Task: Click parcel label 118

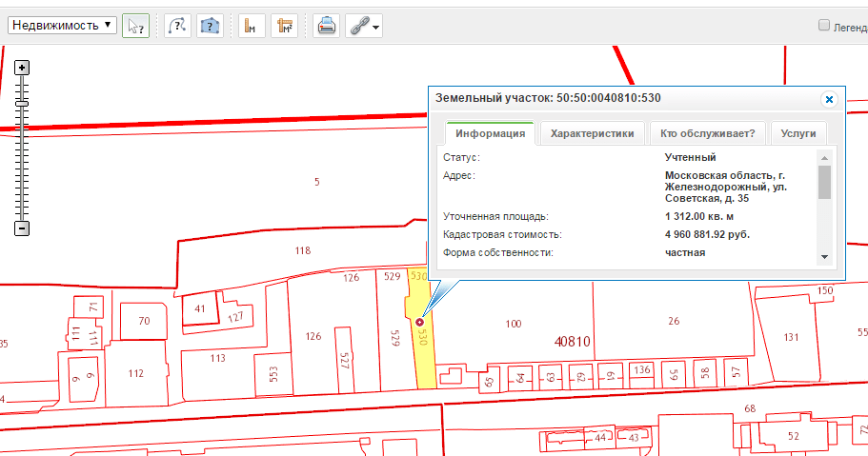Action: [303, 250]
